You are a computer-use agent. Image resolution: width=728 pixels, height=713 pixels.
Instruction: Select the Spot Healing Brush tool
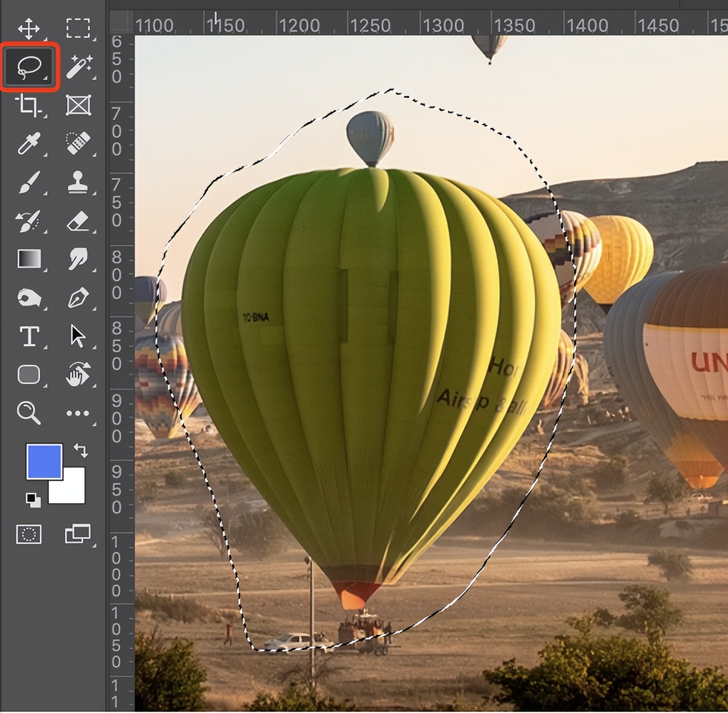tap(78, 143)
